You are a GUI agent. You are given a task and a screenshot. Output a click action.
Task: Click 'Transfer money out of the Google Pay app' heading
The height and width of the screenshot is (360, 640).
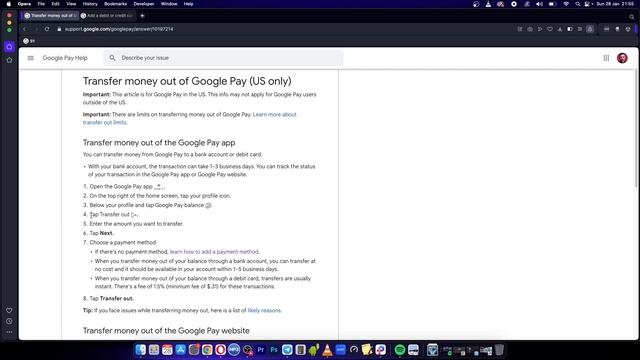159,142
